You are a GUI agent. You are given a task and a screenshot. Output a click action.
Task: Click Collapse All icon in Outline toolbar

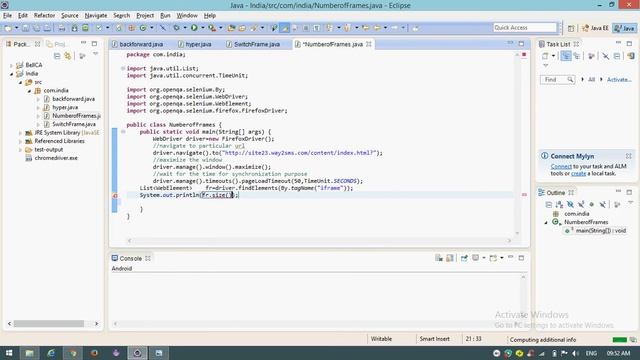[549, 204]
